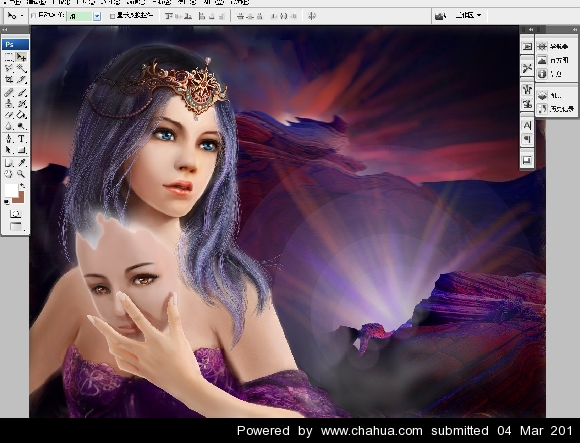Swap foreground and background colors

(22, 185)
